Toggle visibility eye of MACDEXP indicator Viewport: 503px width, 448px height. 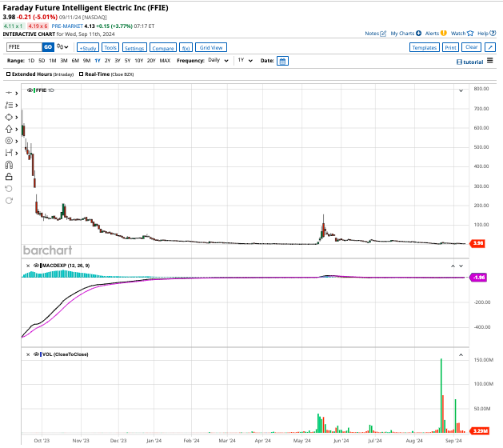[x=35, y=264]
